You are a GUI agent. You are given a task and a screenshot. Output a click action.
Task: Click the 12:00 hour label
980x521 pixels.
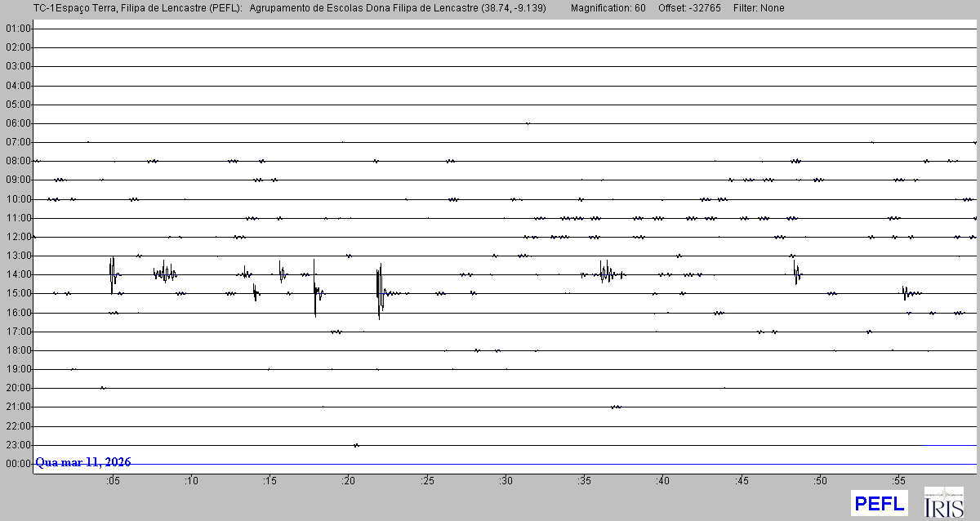coord(18,237)
